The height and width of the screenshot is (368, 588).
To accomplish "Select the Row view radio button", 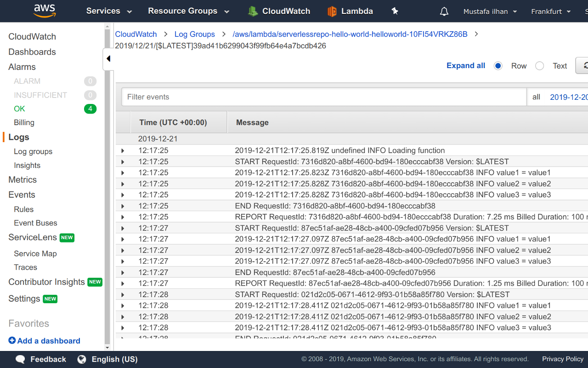I will (x=498, y=66).
